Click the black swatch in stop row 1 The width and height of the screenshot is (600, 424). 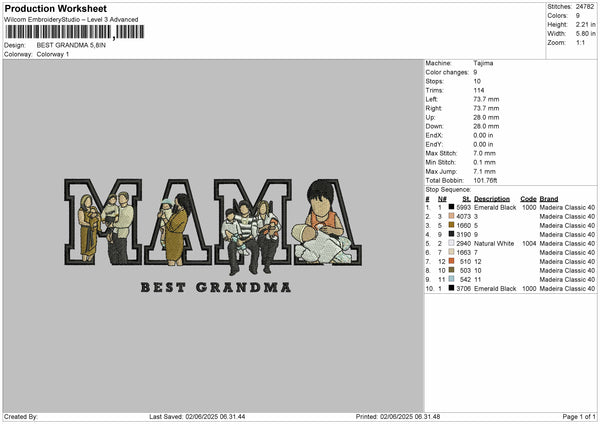451,207
